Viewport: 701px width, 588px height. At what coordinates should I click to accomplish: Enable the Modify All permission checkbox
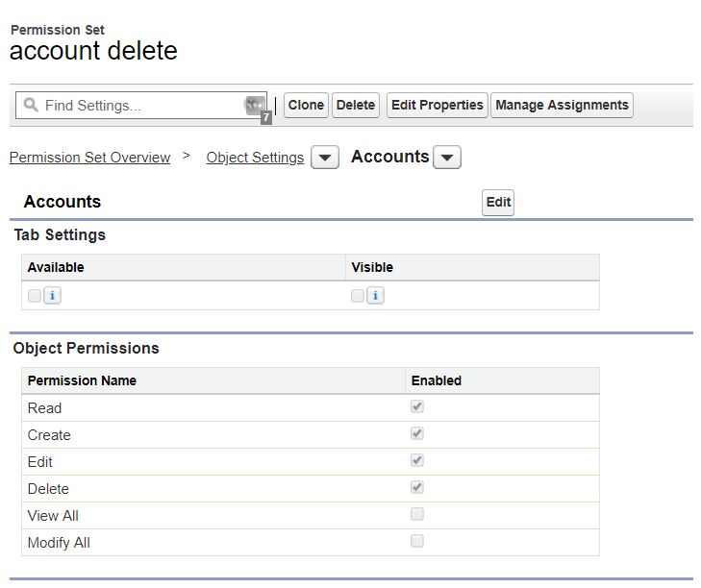tap(417, 542)
